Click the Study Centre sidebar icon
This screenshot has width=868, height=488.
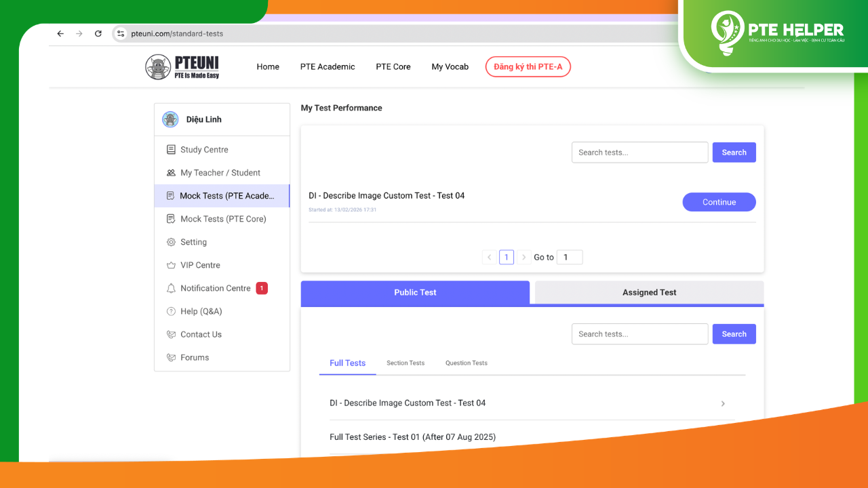point(171,150)
